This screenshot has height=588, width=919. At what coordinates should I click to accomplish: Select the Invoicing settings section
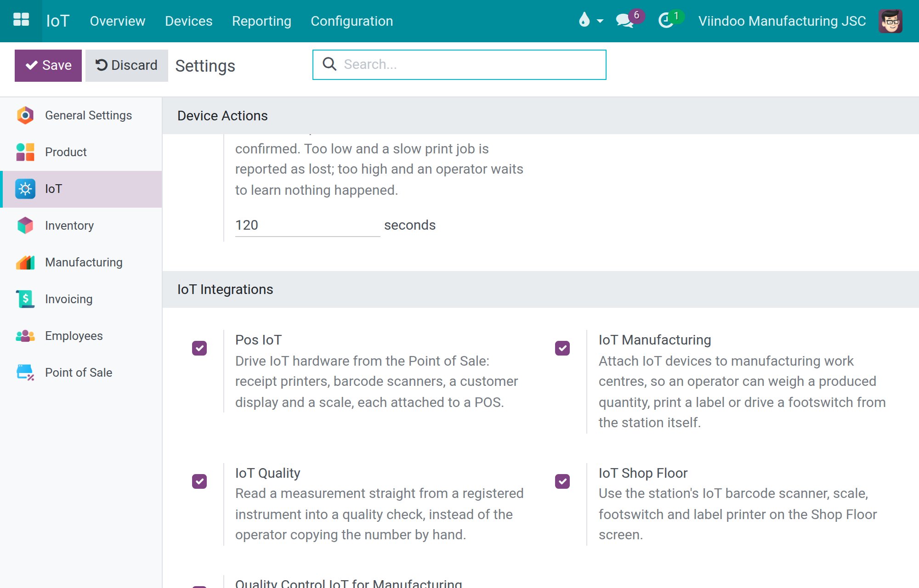[x=81, y=299]
